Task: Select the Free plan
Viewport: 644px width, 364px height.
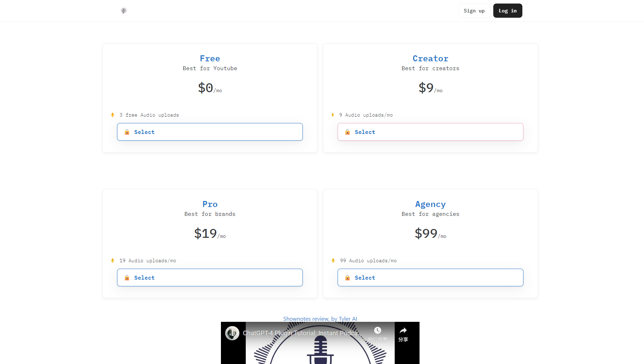Action: tap(210, 132)
